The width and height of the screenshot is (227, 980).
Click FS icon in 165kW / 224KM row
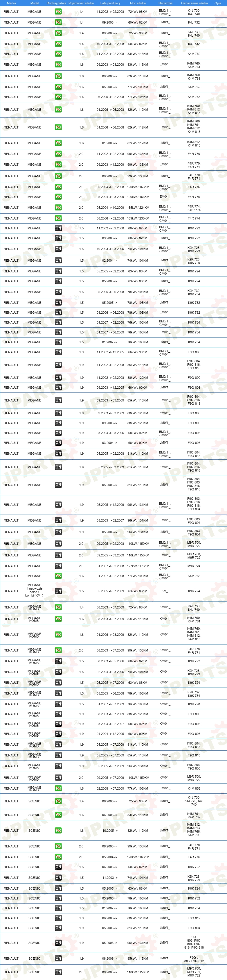58,207
